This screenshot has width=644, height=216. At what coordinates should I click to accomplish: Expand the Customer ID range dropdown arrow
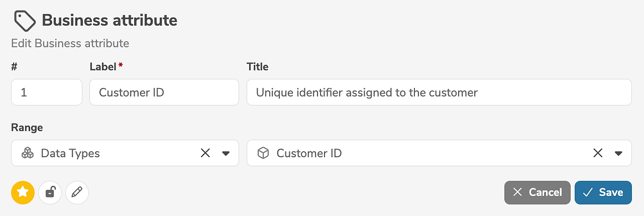pos(618,153)
